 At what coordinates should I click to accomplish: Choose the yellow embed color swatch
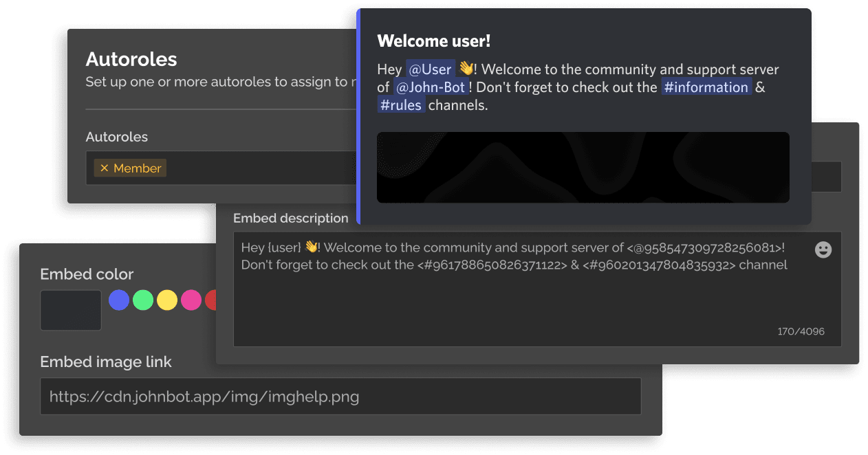[x=167, y=300]
